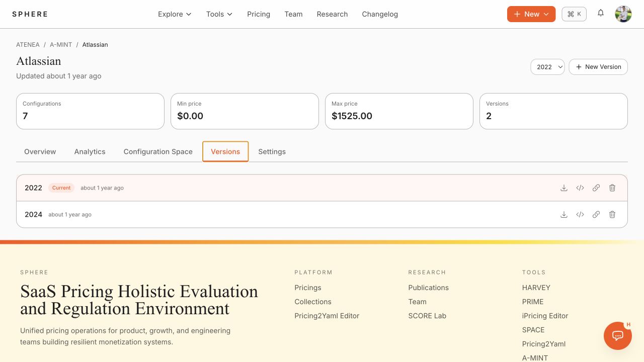644x362 pixels.
Task: Expand the Explore menu
Action: 175,14
